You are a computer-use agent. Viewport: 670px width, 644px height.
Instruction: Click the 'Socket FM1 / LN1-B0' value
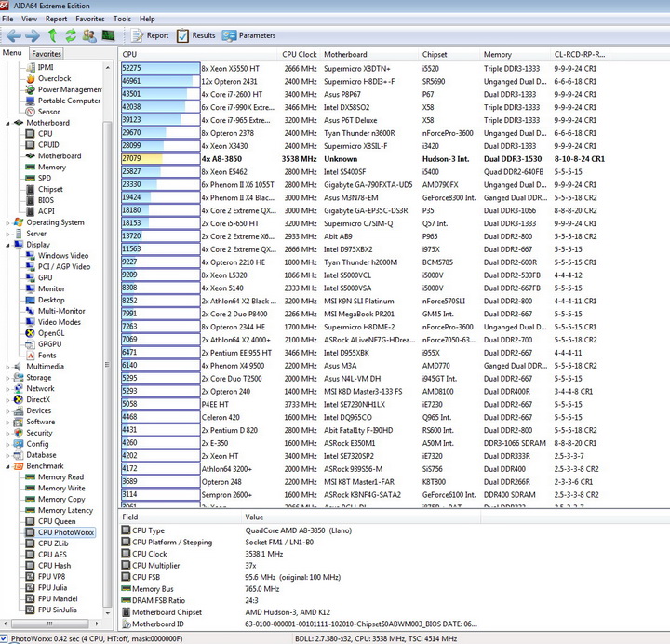(x=280, y=543)
